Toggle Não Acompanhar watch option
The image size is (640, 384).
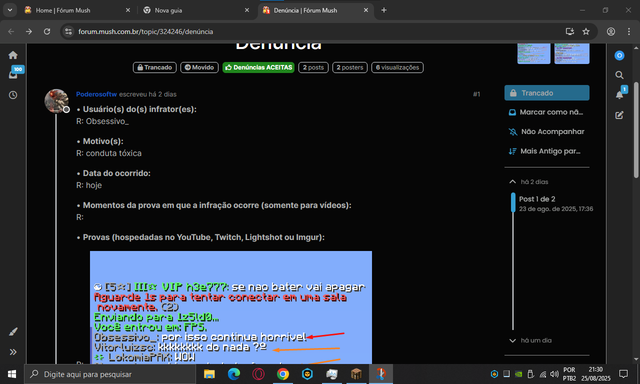546,132
